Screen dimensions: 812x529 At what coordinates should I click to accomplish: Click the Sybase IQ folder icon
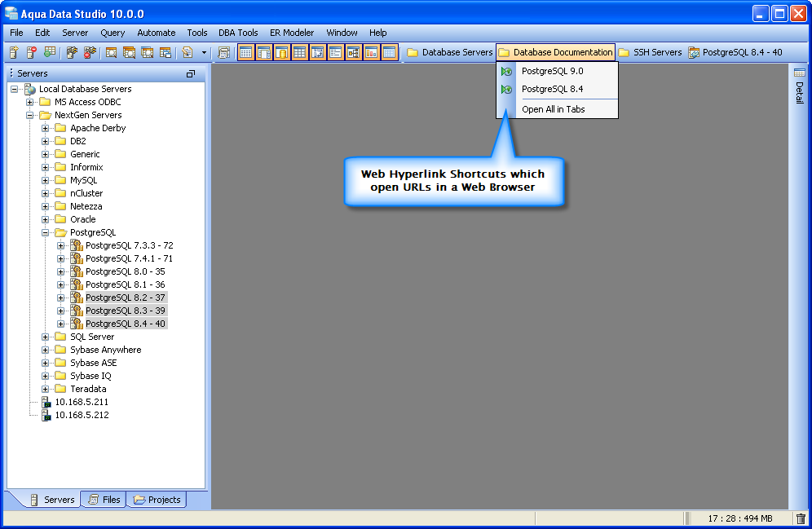coord(60,376)
